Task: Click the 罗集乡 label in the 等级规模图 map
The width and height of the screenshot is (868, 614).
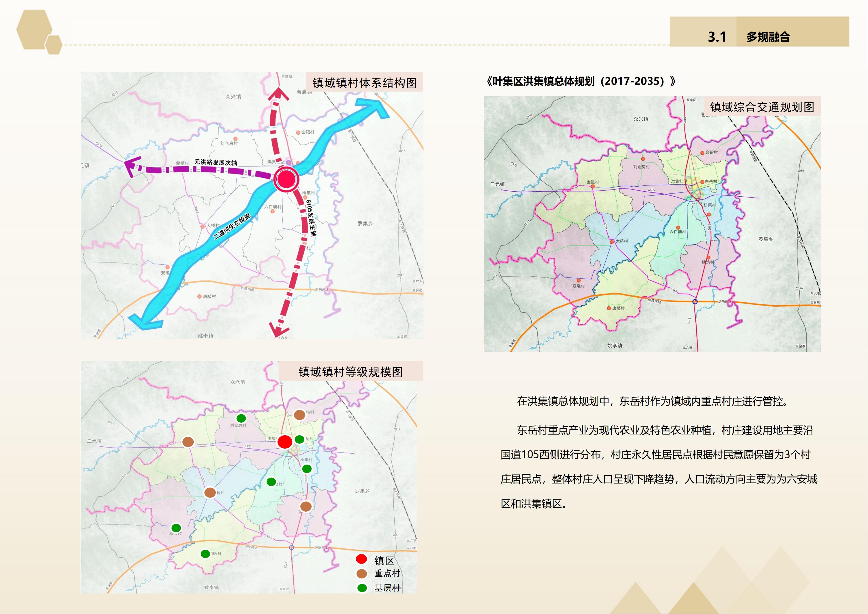Action: pyautogui.click(x=362, y=491)
